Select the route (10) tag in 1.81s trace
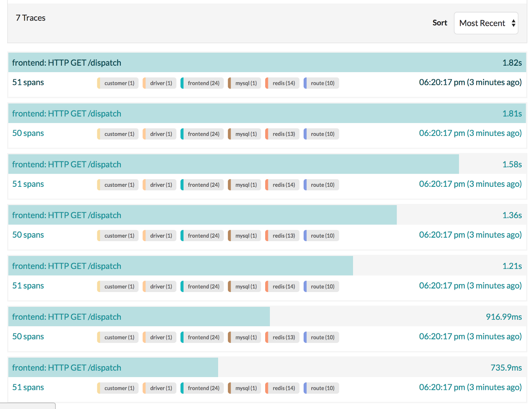This screenshot has width=532, height=409. click(x=321, y=134)
